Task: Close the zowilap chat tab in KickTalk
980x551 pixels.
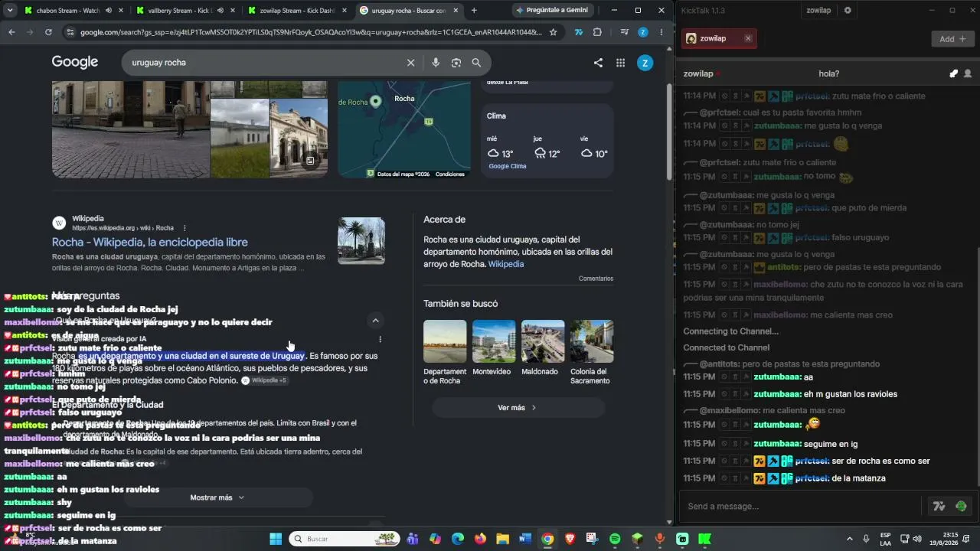Action: (748, 38)
